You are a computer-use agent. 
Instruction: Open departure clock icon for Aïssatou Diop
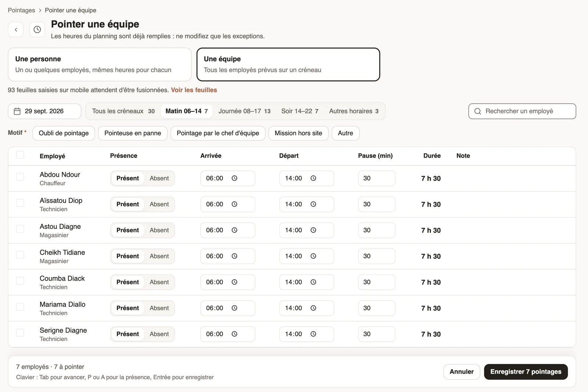(x=313, y=204)
